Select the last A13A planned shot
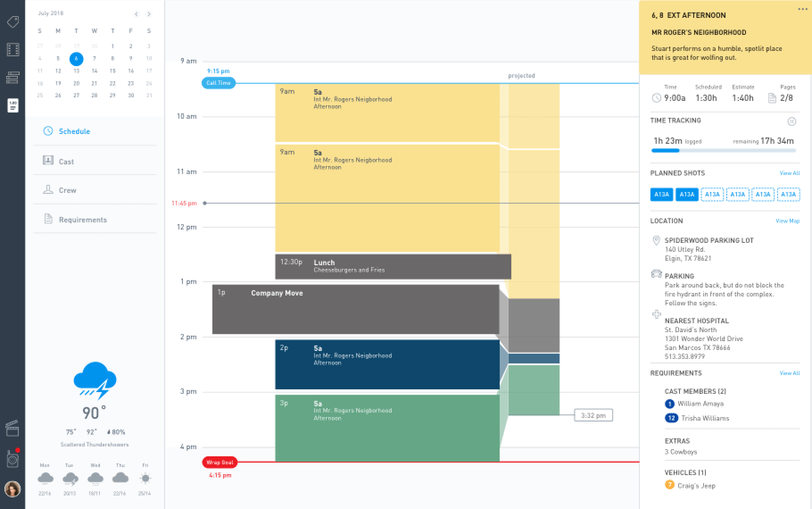This screenshot has width=812, height=509. pos(788,195)
